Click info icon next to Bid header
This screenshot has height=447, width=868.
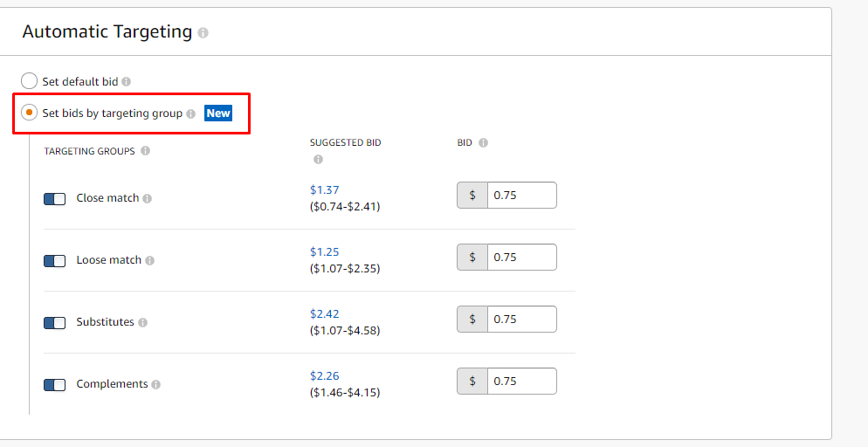[x=483, y=143]
